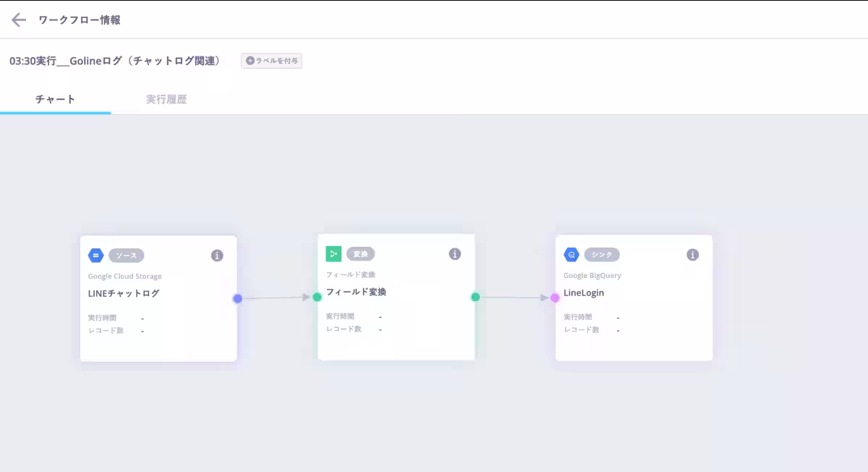Click the purple output port of source node
868x472 pixels.
[x=237, y=298]
